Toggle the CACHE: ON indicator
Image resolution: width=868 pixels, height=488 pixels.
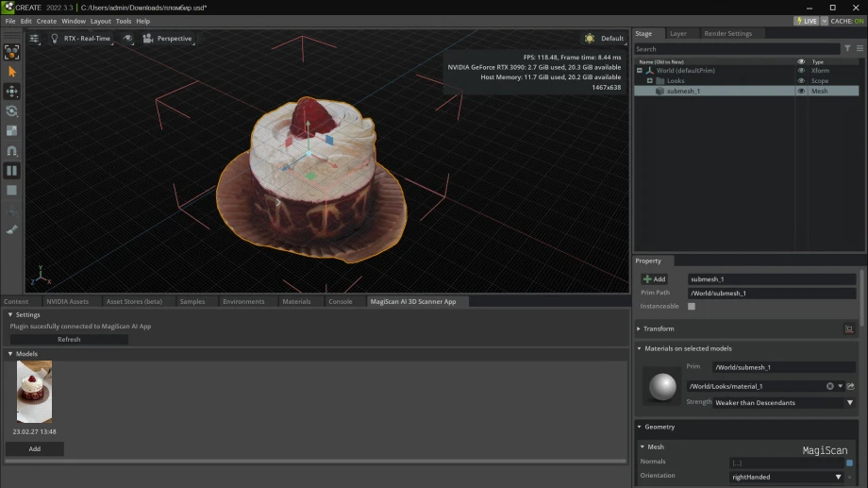pyautogui.click(x=847, y=21)
